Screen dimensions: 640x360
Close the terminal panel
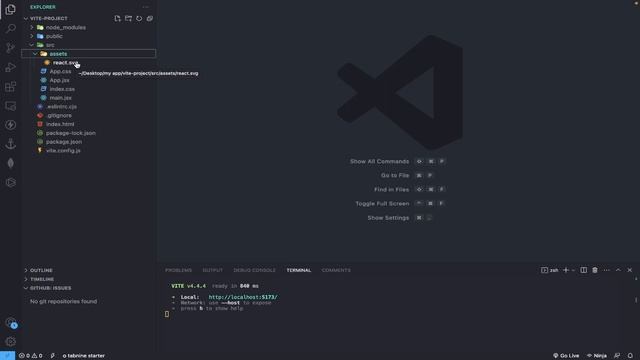(x=629, y=270)
